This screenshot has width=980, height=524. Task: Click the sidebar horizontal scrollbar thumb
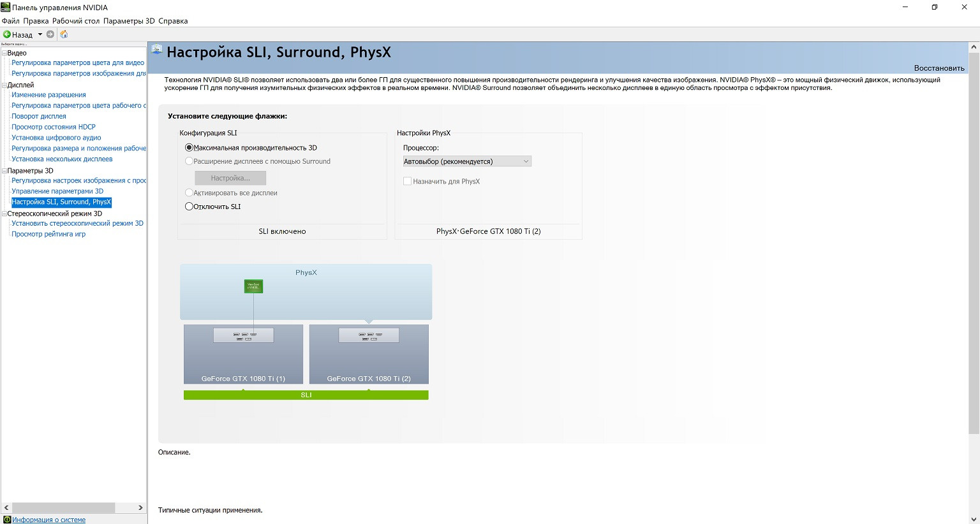(63, 507)
